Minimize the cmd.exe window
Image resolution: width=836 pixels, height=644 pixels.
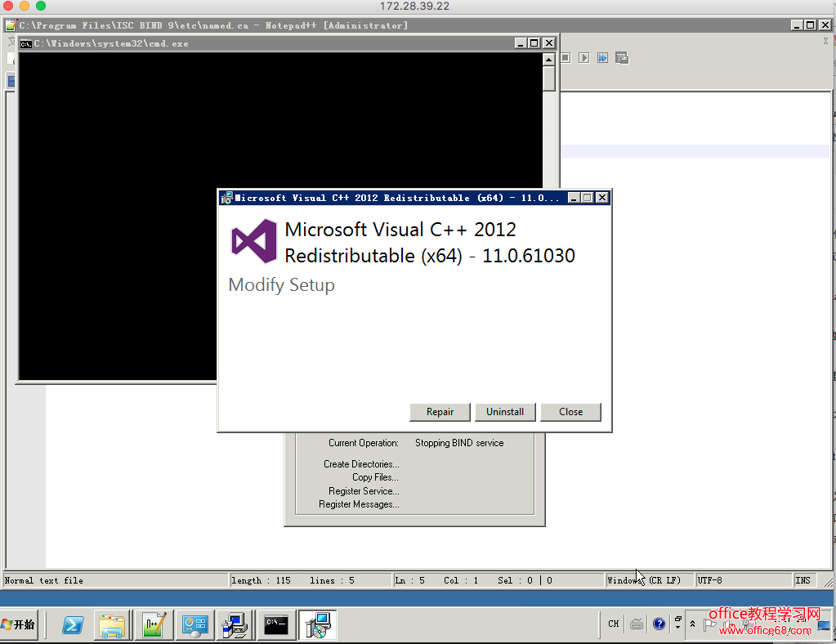click(x=521, y=43)
